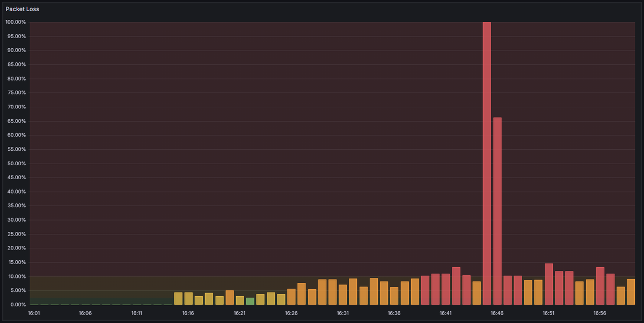
Task: Click the 20.00% y-axis label
Action: click(x=17, y=248)
